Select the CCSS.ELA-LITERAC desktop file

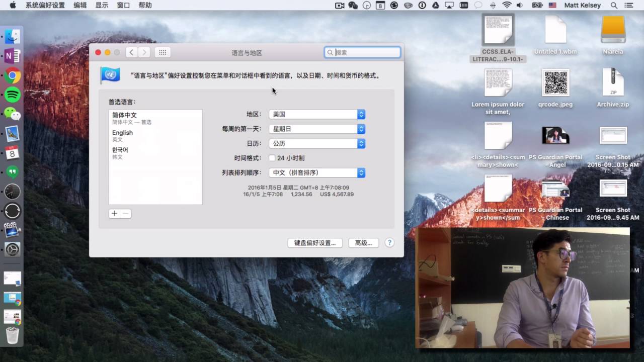tap(498, 38)
